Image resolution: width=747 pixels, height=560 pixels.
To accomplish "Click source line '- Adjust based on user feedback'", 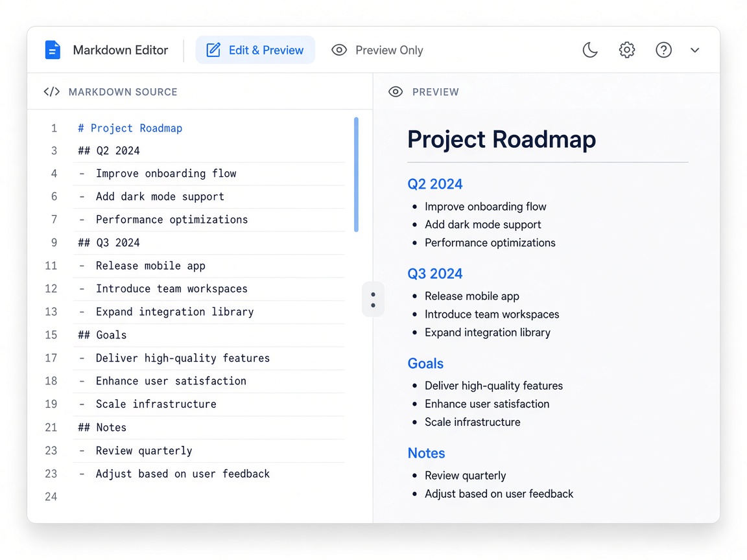I will click(174, 474).
